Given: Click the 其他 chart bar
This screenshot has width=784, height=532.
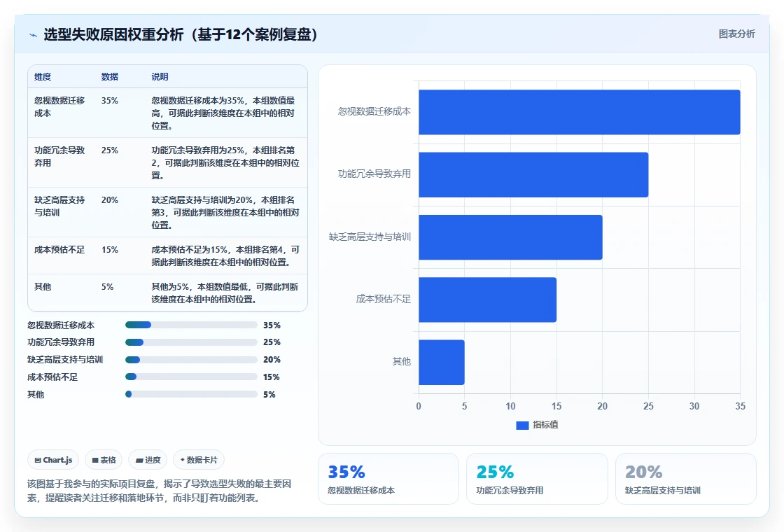Looking at the screenshot, I should 442,363.
